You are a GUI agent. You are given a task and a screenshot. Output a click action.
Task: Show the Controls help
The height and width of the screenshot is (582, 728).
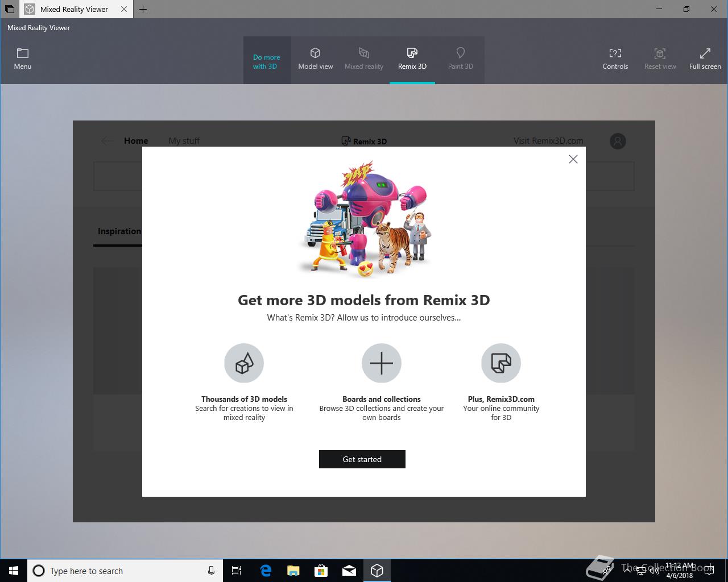[615, 60]
